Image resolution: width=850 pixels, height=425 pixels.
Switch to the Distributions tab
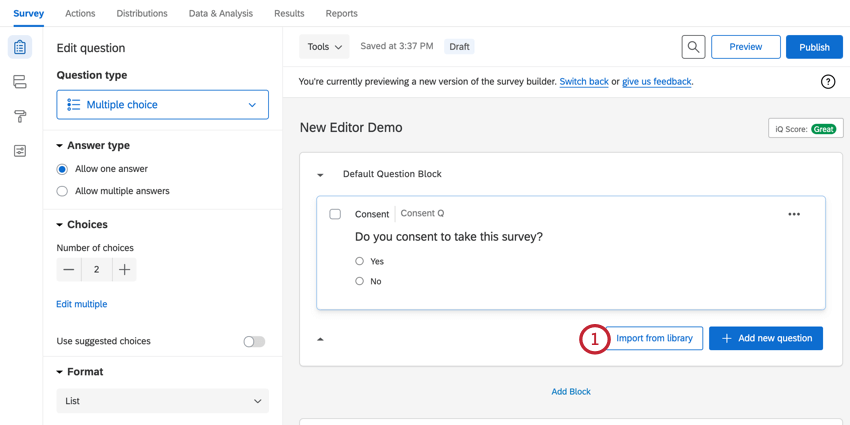142,14
